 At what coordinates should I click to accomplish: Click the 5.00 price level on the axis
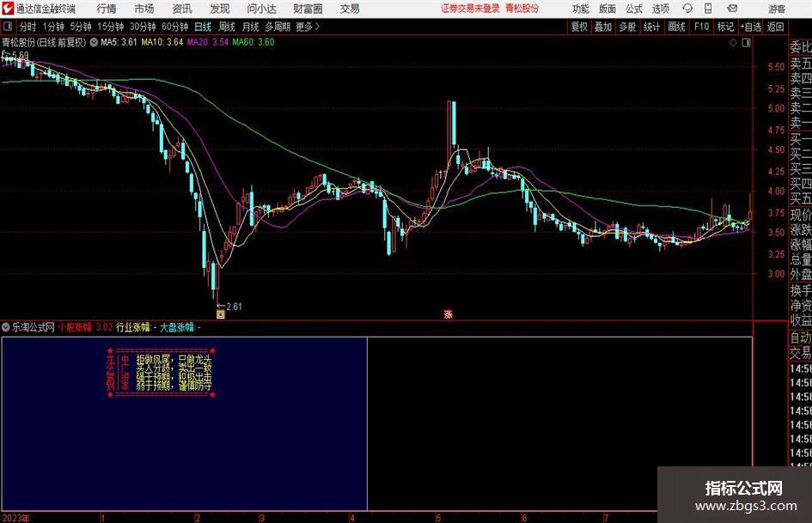click(x=776, y=108)
